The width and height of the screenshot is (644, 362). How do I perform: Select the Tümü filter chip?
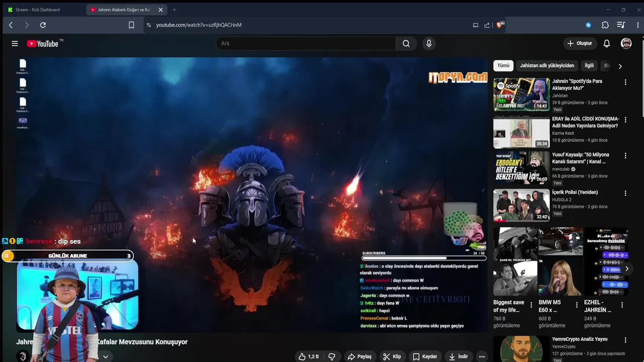(x=503, y=65)
